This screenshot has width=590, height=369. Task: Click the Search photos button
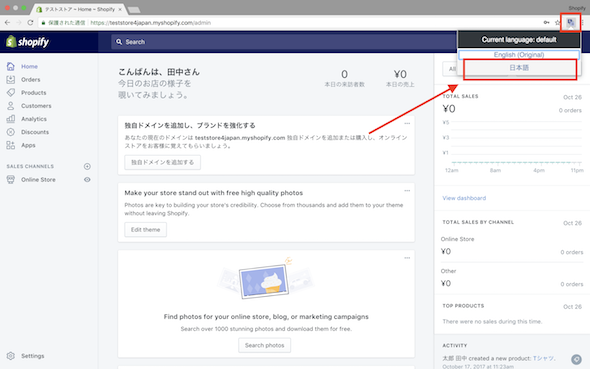(265, 345)
